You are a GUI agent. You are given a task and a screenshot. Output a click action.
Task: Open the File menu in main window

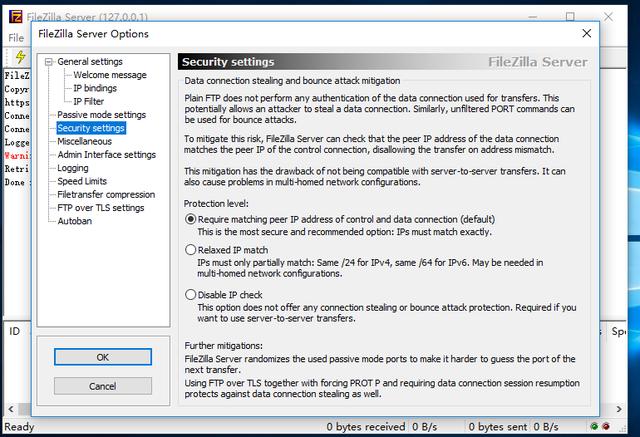(16, 38)
